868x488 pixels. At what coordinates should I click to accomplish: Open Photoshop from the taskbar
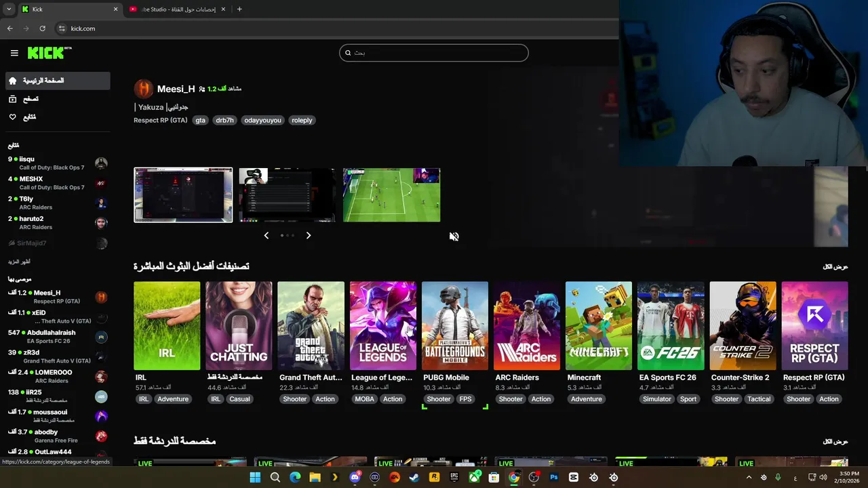553,477
